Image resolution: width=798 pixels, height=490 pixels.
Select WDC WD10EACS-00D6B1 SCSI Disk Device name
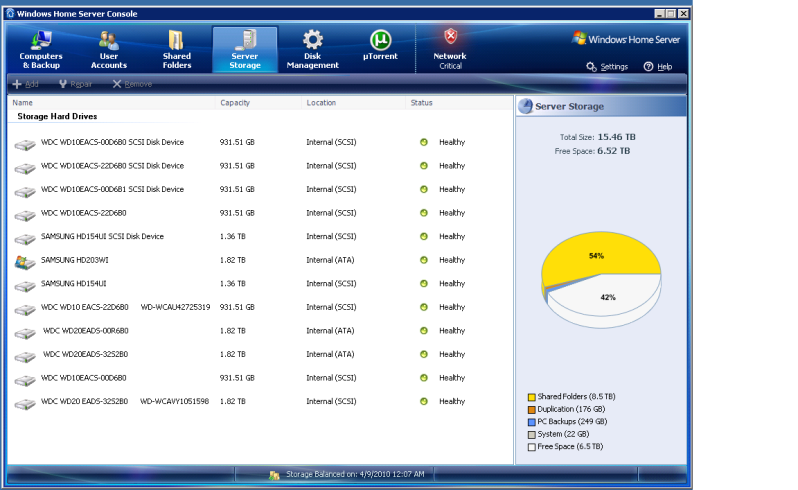point(112,189)
